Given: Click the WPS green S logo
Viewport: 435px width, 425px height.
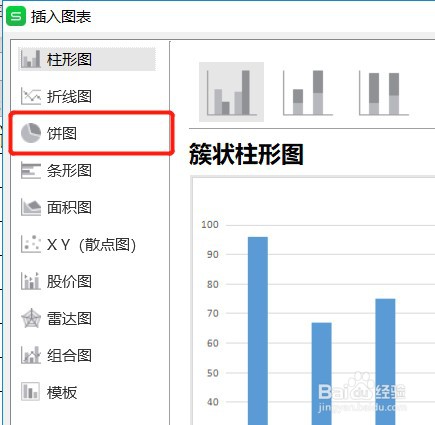Looking at the screenshot, I should point(16,16).
